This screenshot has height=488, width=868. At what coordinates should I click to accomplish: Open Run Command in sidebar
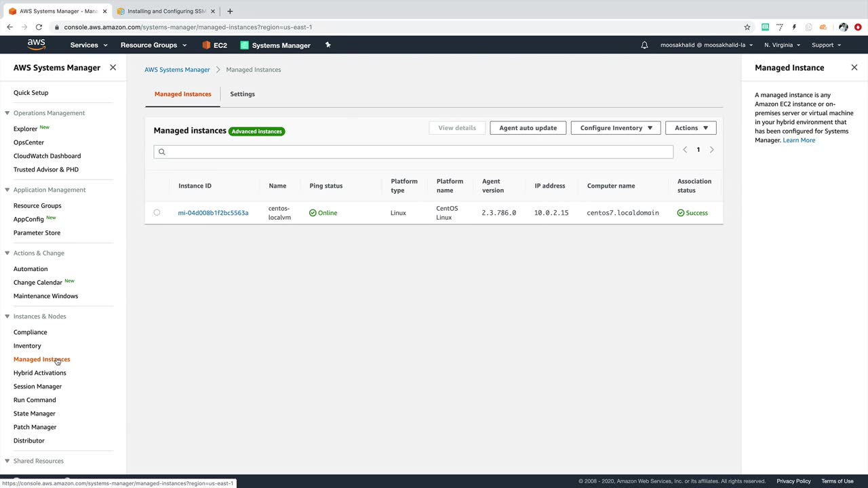[35, 400]
